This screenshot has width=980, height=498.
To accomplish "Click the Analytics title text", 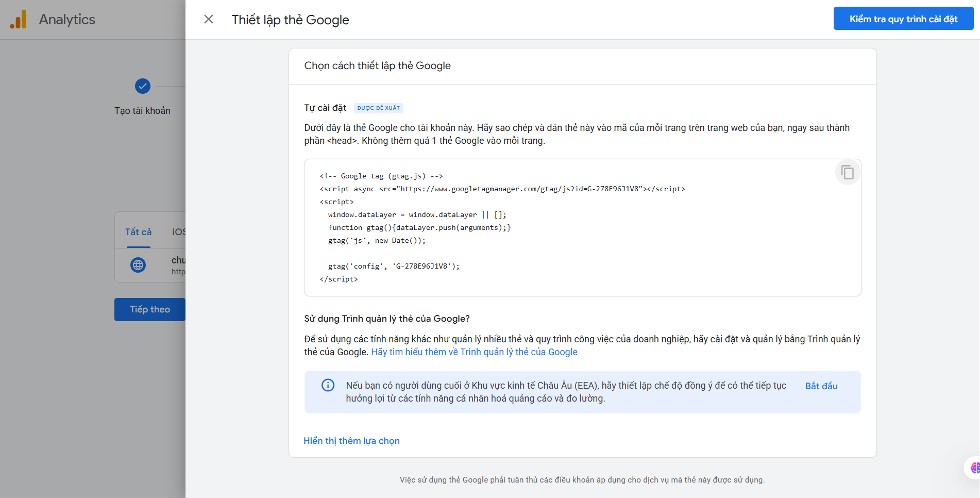I will tap(67, 20).
